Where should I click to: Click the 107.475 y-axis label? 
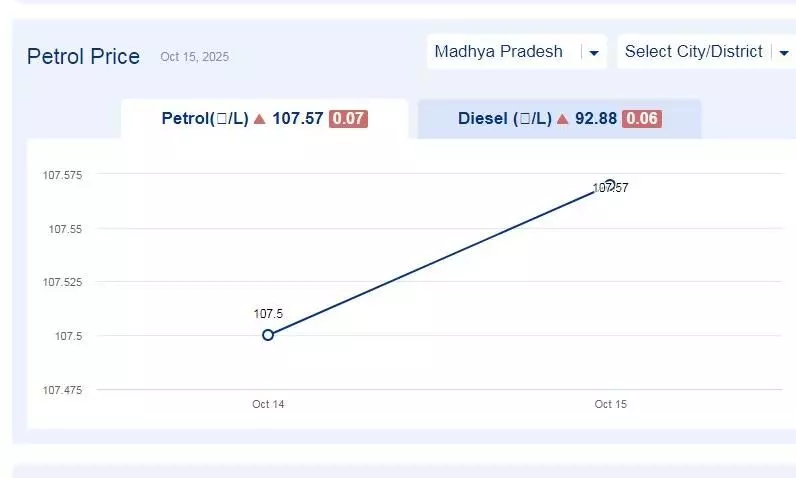pyautogui.click(x=62, y=390)
